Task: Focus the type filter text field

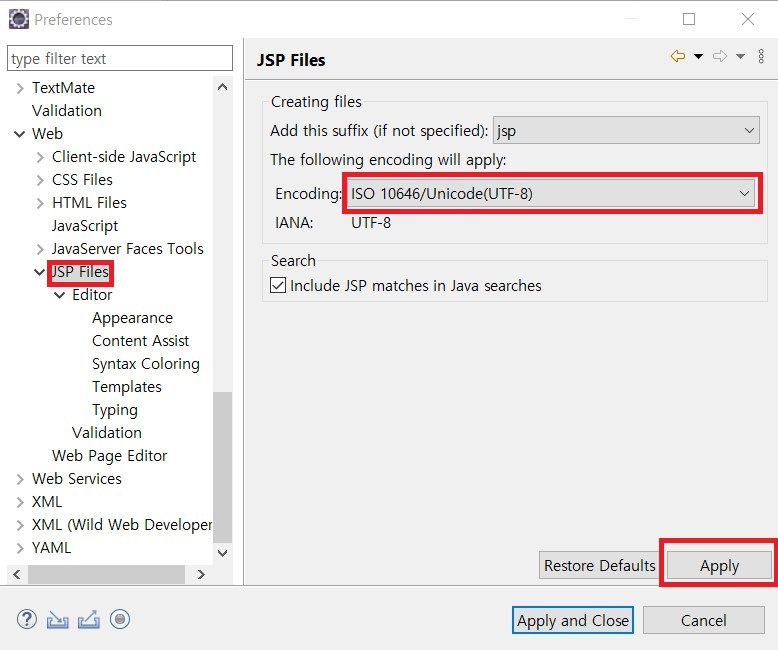Action: click(x=120, y=59)
